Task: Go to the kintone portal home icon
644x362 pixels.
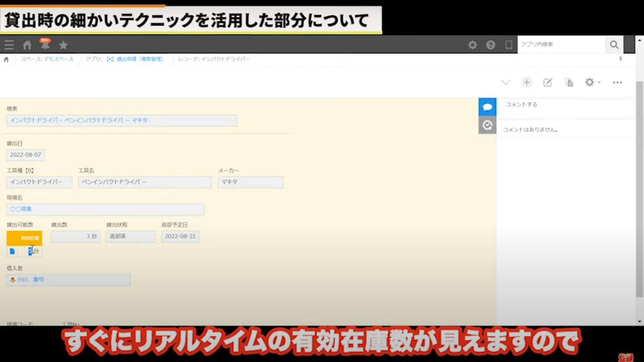Action: click(27, 45)
